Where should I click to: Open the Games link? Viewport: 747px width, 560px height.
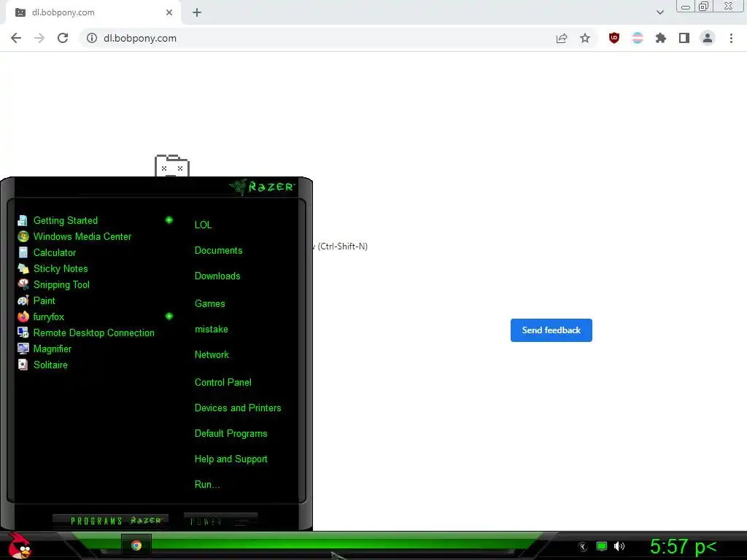[209, 303]
